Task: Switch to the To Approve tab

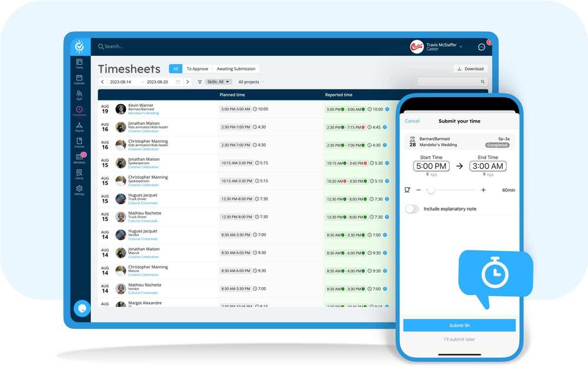Action: [197, 69]
